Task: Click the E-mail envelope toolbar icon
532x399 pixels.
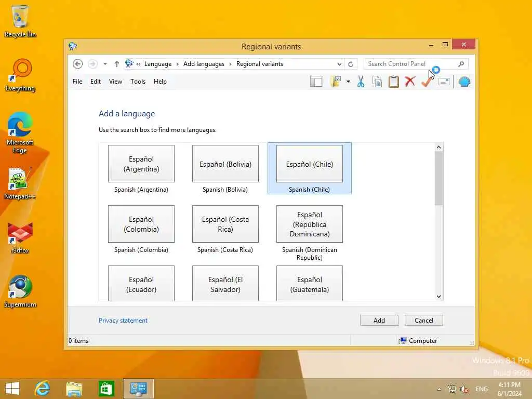Action: (x=444, y=82)
